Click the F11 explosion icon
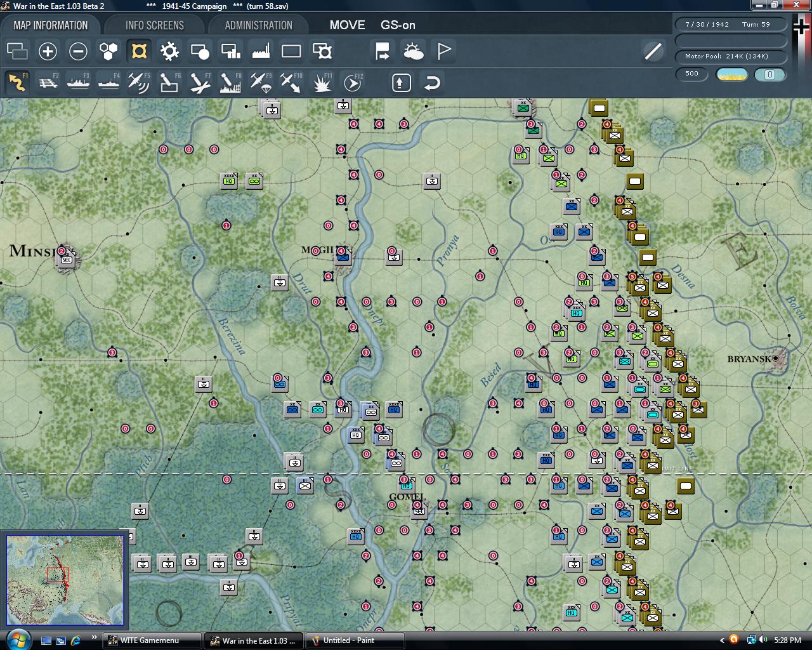The width and height of the screenshot is (812, 650). [x=322, y=83]
